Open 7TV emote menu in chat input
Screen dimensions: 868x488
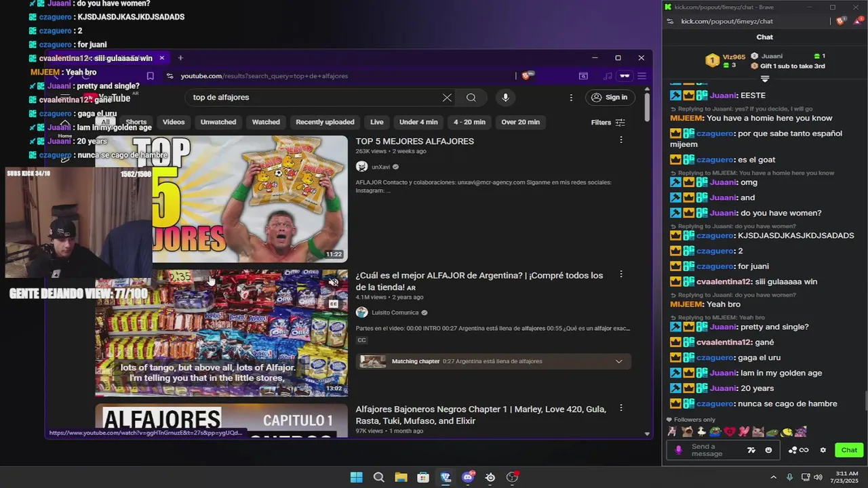coord(751,450)
